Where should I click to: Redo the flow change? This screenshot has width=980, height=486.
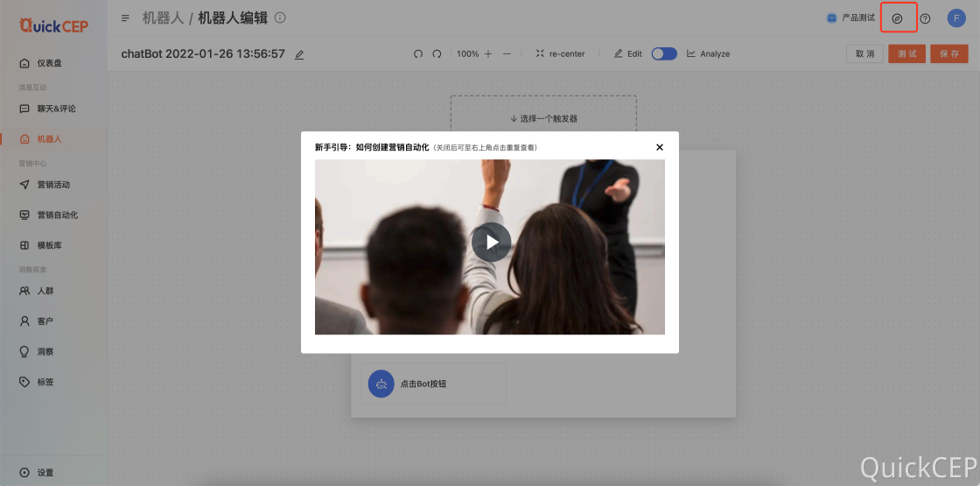(437, 53)
